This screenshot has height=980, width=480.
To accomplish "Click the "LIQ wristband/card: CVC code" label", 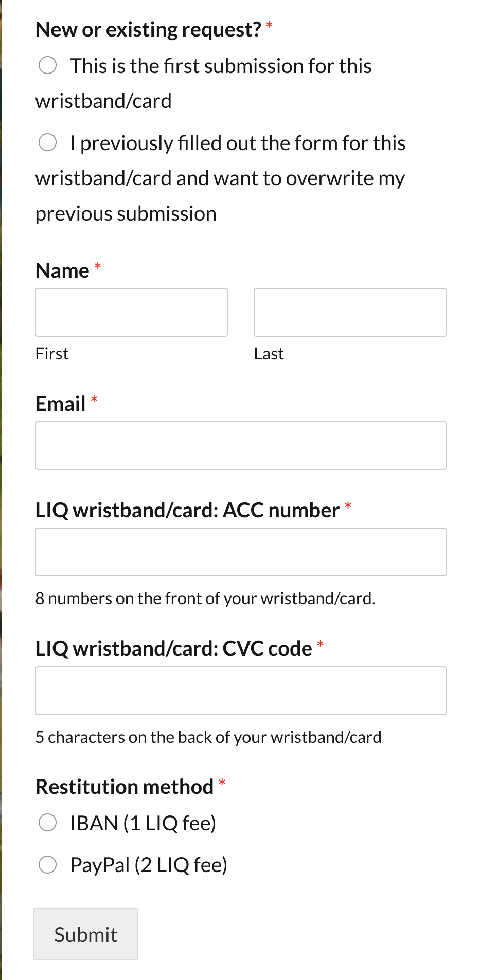I will coord(173,648).
